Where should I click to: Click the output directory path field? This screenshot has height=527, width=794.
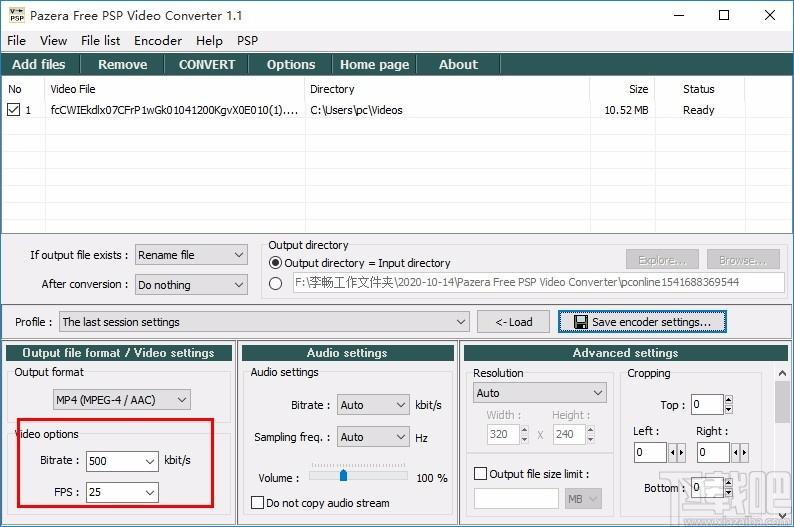[x=539, y=282]
